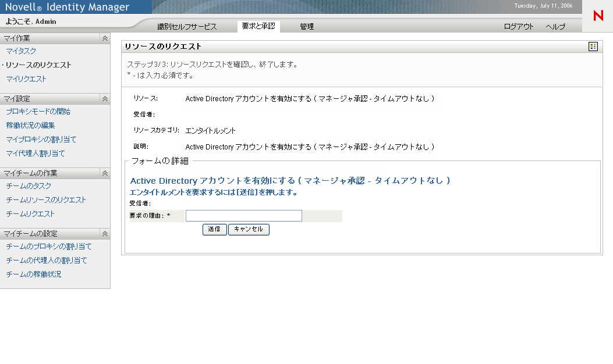The width and height of the screenshot is (613, 364).
Task: Click the Novell N logo icon
Action: click(x=598, y=16)
